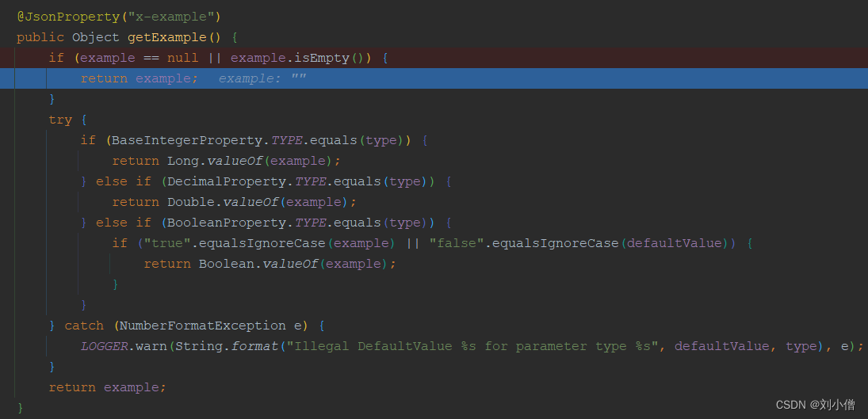Click the inline debug value example: ""
The width and height of the screenshot is (868, 419).
(x=262, y=78)
